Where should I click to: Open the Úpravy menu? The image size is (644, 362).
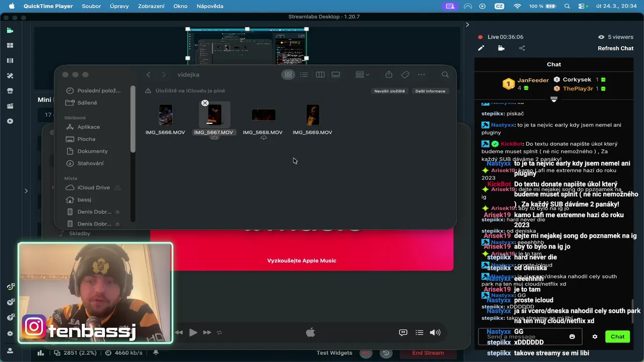pyautogui.click(x=119, y=6)
